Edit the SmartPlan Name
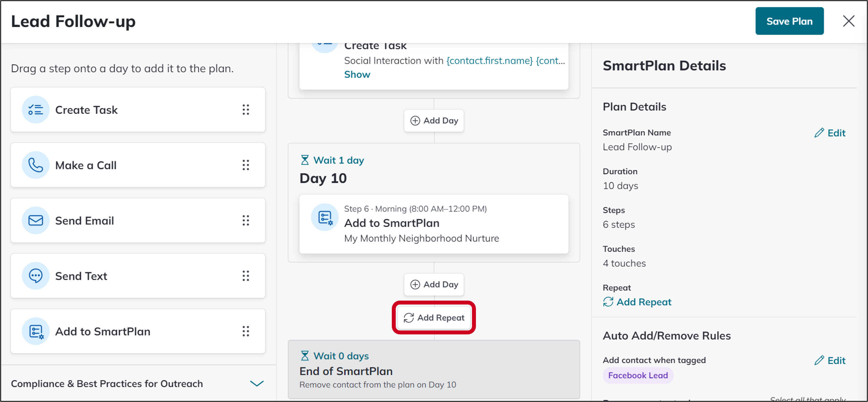868x402 pixels. click(830, 133)
